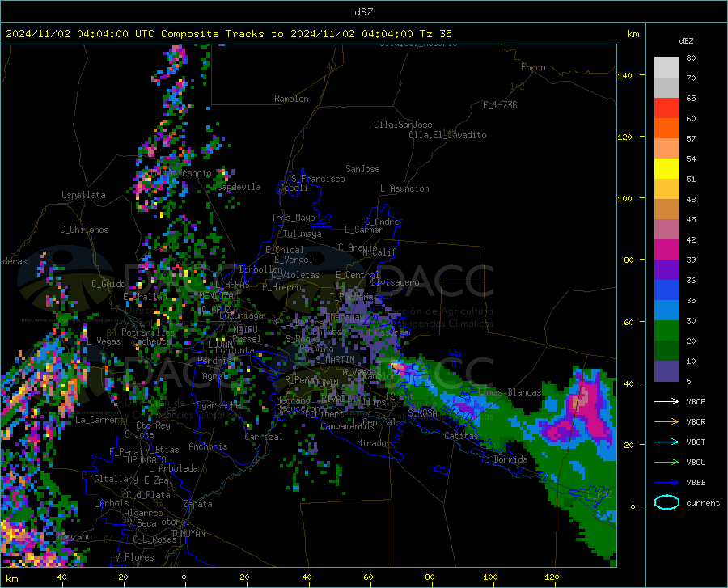The height and width of the screenshot is (588, 728).
Task: Pick the purple swatch below 39
Action: 667,270
